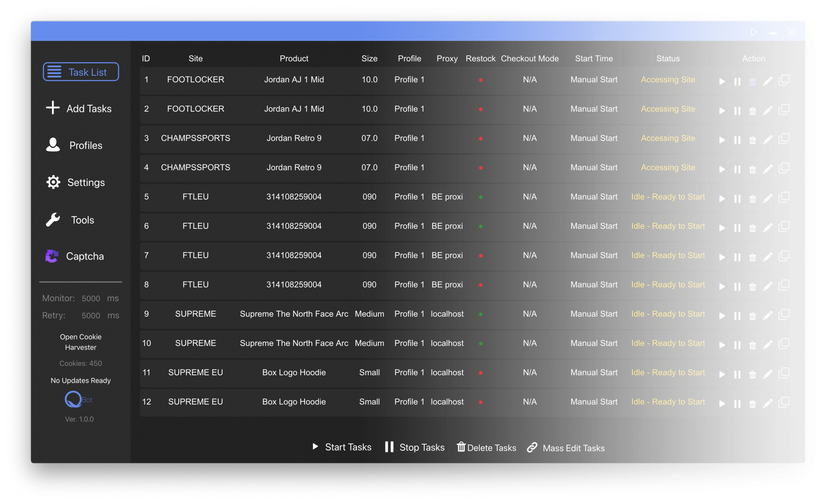This screenshot has height=504, width=836.
Task: Pause task 10 SUPREME
Action: (x=737, y=345)
